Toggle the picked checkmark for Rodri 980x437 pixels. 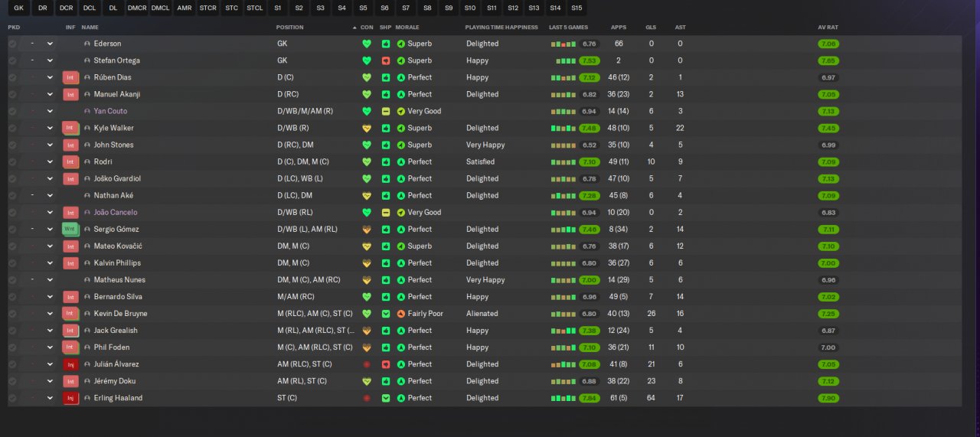coord(12,161)
